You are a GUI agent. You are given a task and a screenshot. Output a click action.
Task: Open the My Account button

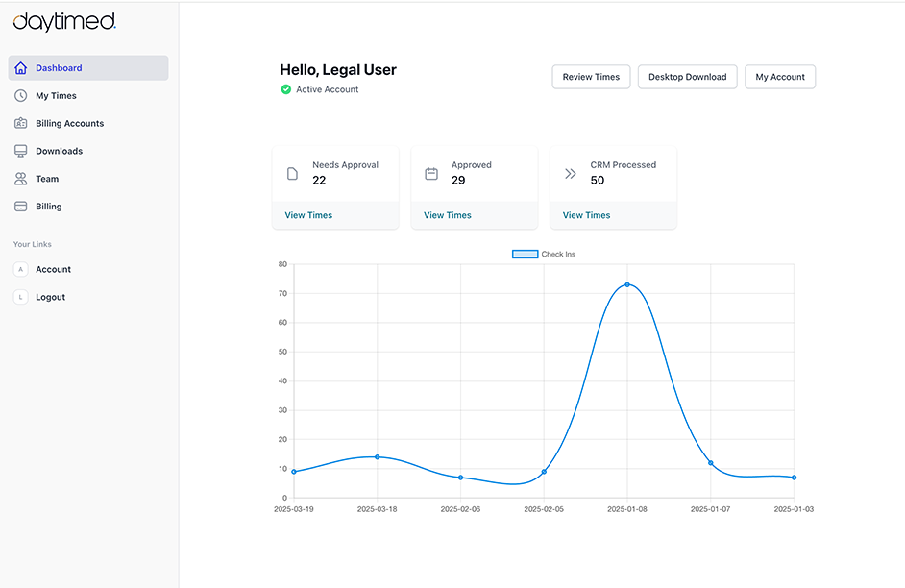[779, 77]
